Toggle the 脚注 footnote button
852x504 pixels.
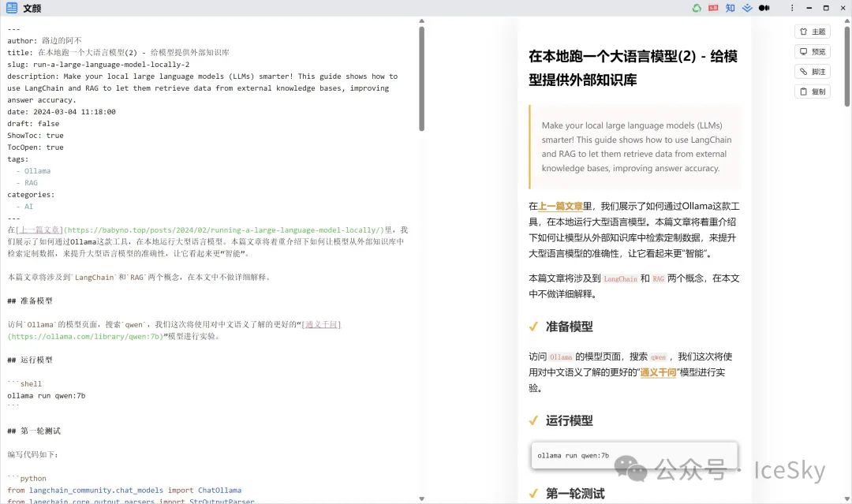click(813, 72)
